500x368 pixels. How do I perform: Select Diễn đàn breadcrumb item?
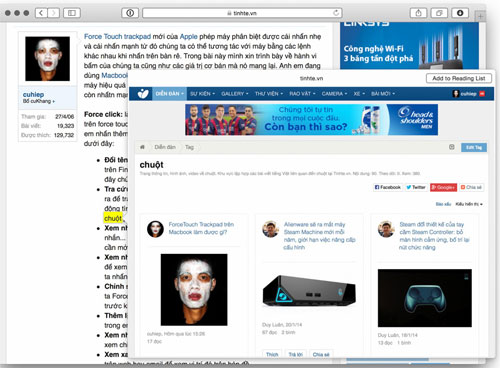(165, 147)
